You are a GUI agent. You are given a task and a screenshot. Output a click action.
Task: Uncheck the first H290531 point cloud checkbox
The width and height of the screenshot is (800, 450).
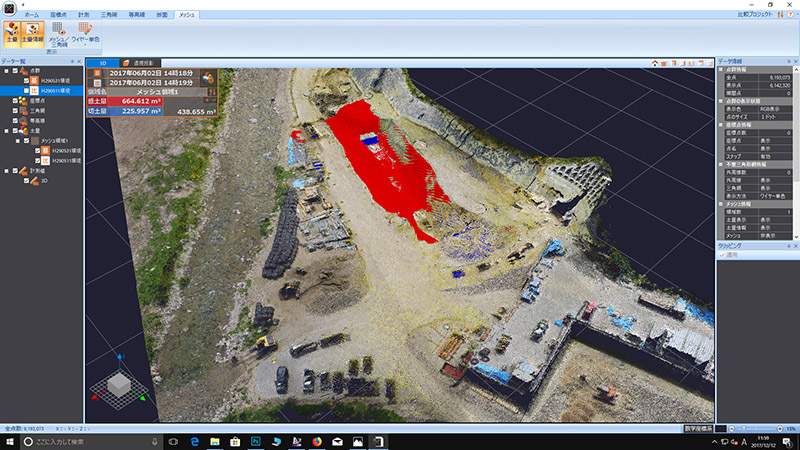coord(27,81)
